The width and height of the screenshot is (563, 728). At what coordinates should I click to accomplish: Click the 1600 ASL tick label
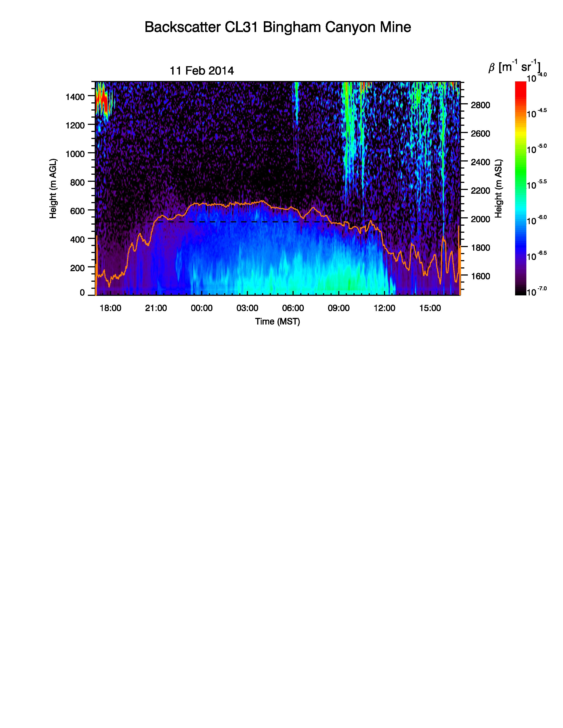coord(480,276)
